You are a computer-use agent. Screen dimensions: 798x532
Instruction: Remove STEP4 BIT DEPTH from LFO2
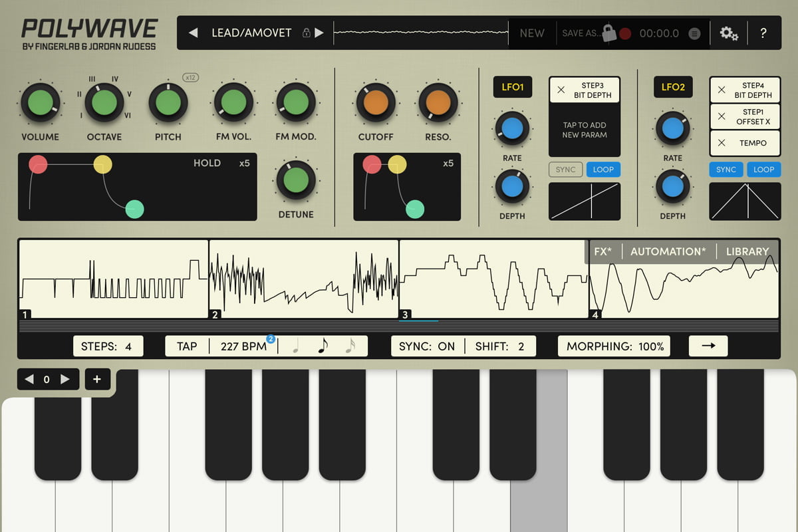[722, 90]
